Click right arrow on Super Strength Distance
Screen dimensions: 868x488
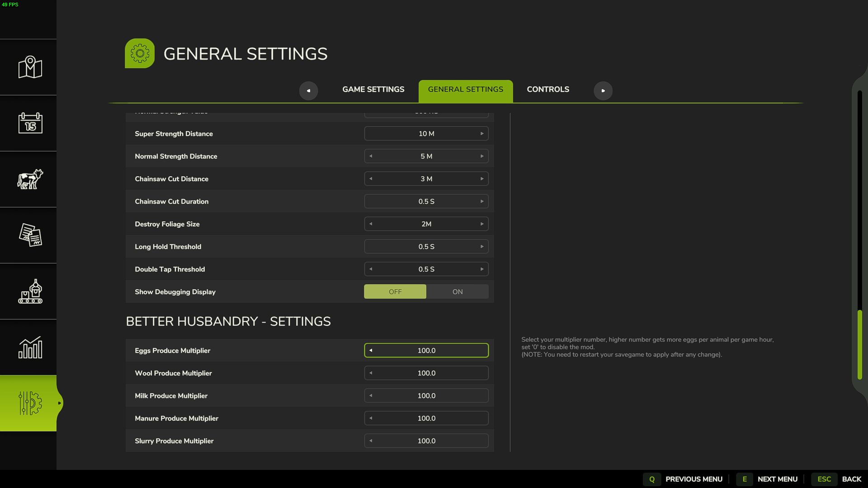tap(481, 133)
